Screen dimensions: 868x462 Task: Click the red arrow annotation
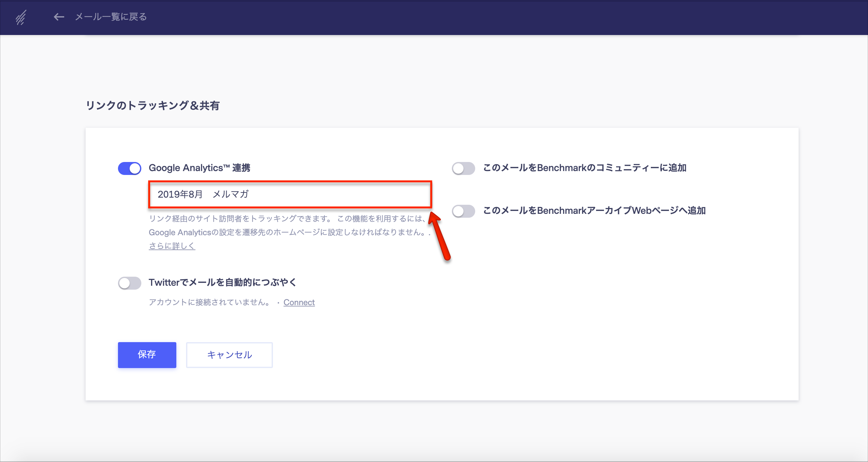point(440,237)
